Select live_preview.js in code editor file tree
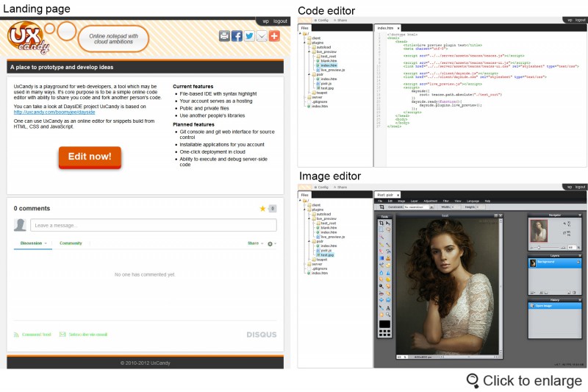This screenshot has width=588, height=392. tap(330, 70)
